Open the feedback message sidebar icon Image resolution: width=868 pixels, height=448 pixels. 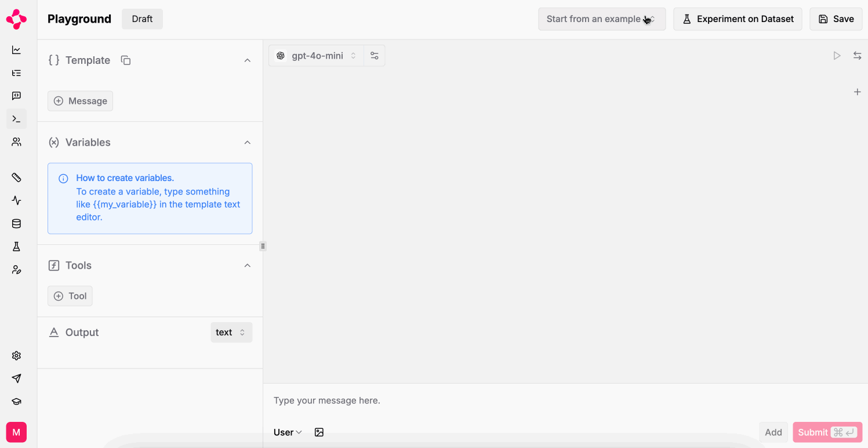point(16,96)
